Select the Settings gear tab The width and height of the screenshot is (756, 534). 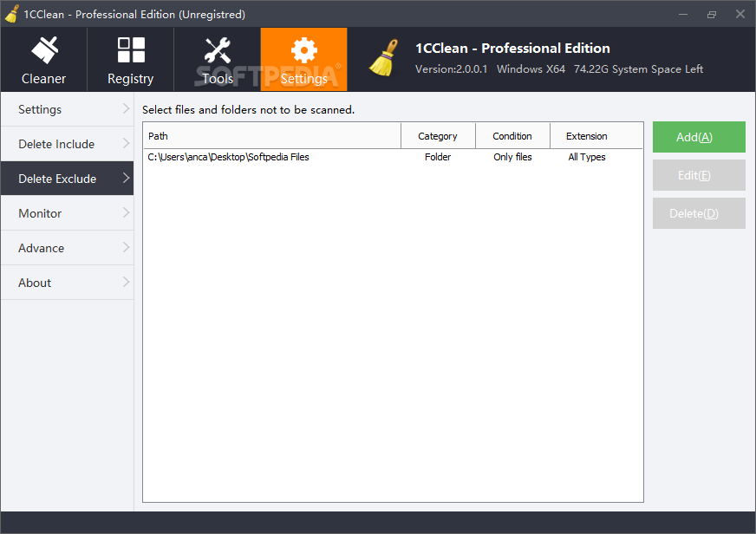pyautogui.click(x=303, y=60)
